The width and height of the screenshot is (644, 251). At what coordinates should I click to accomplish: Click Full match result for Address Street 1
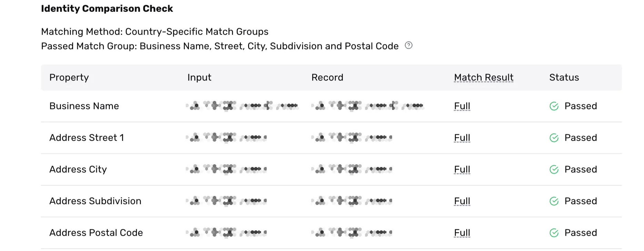pos(462,138)
